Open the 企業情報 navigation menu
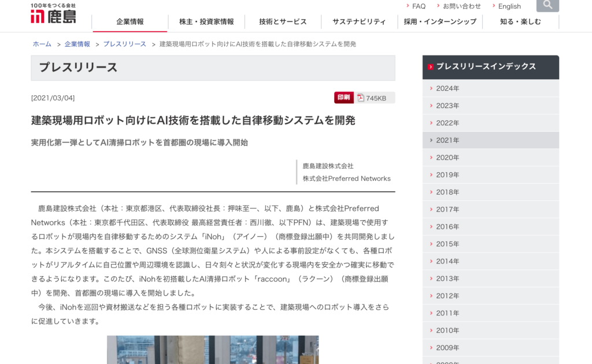 click(x=130, y=22)
